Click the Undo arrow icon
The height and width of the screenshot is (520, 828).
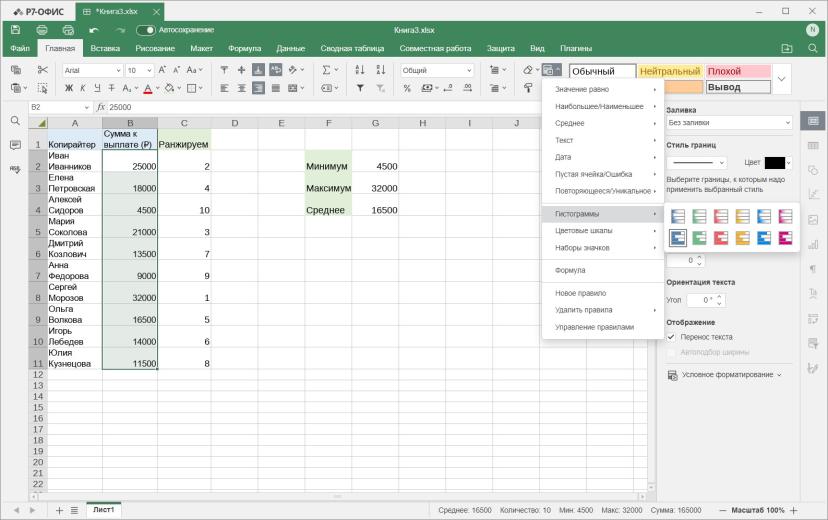tap(94, 30)
